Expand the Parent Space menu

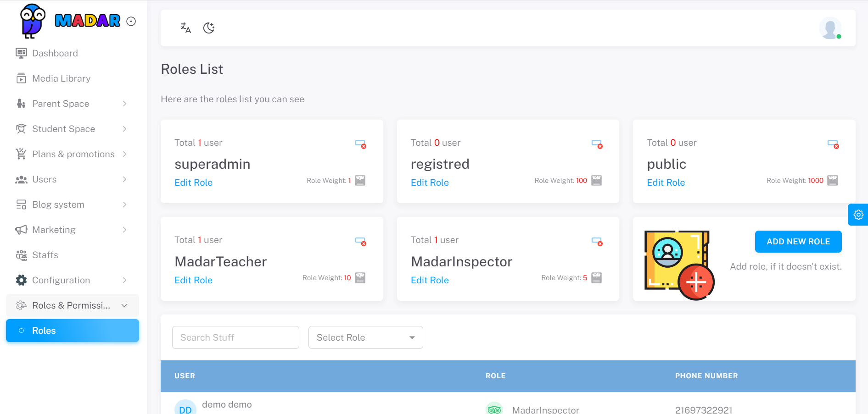[x=72, y=104]
